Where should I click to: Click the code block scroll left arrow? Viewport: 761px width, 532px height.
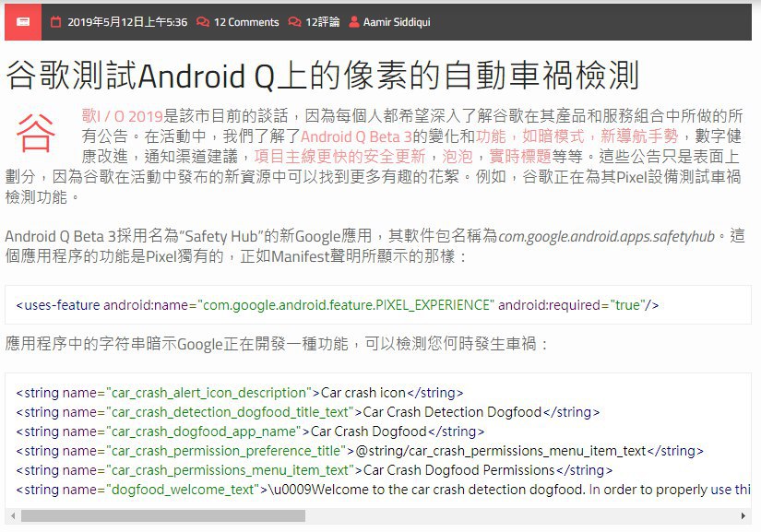[x=13, y=516]
